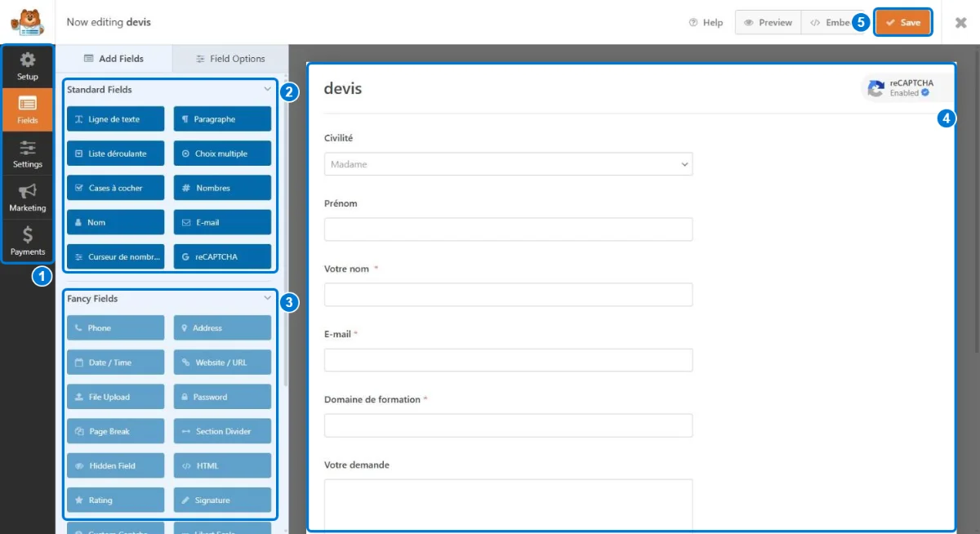Add the Rating field
Image resolution: width=980 pixels, height=534 pixels.
click(x=115, y=500)
